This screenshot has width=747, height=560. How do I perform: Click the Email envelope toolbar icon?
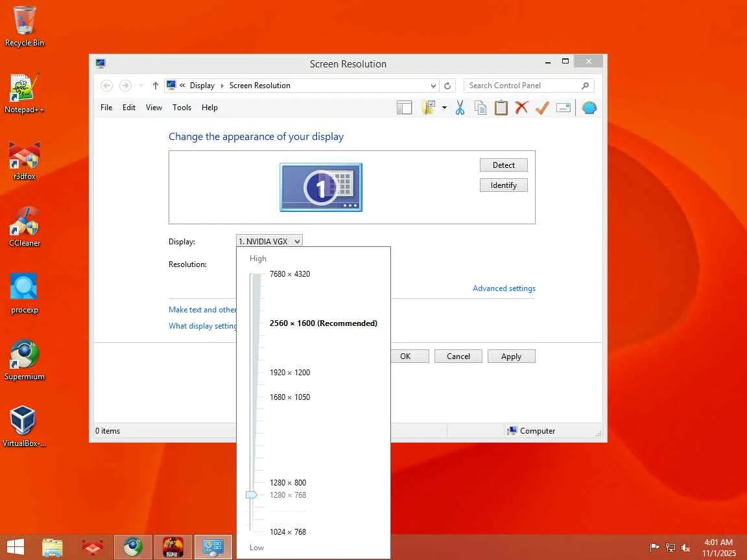click(563, 108)
